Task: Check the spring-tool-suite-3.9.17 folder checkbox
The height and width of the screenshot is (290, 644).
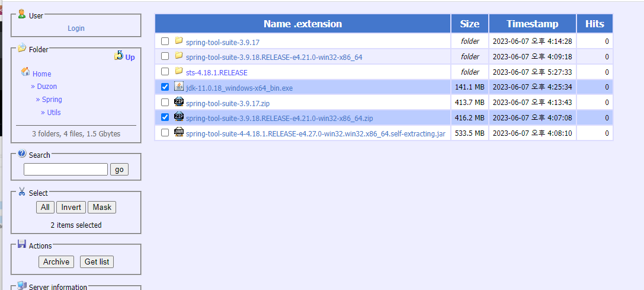Action: [x=165, y=41]
